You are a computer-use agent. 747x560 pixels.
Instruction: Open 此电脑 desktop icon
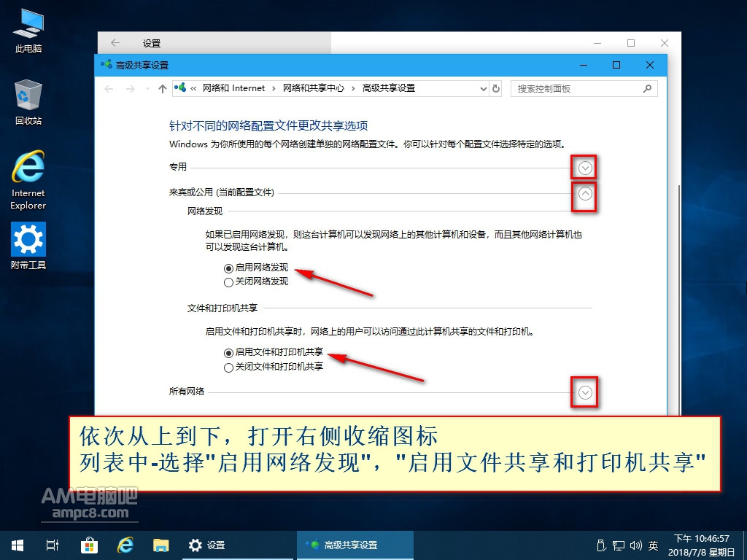tap(28, 31)
